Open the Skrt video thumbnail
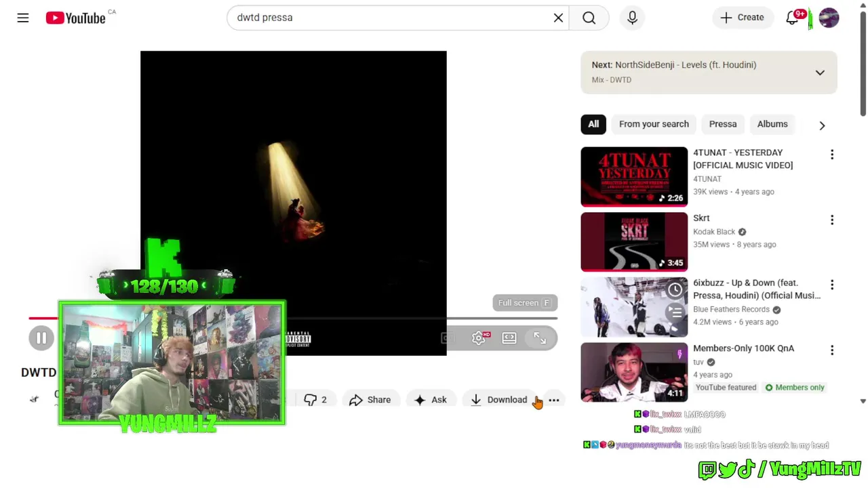Viewport: 868px width, 488px height. coord(634,242)
